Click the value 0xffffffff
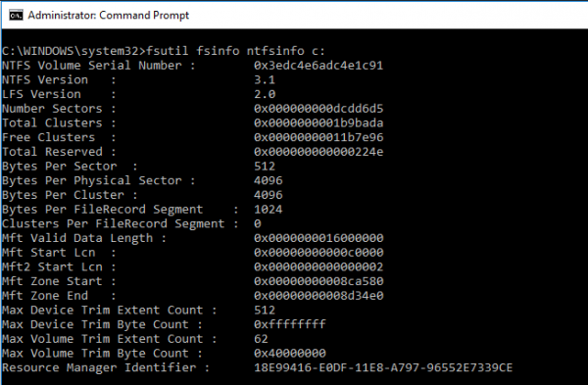The width and height of the screenshot is (588, 385). (290, 324)
